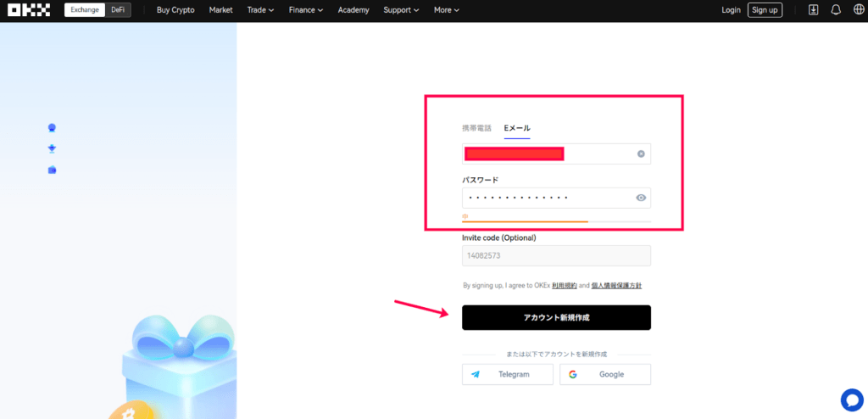
Task: Open the language globe icon
Action: [858, 10]
